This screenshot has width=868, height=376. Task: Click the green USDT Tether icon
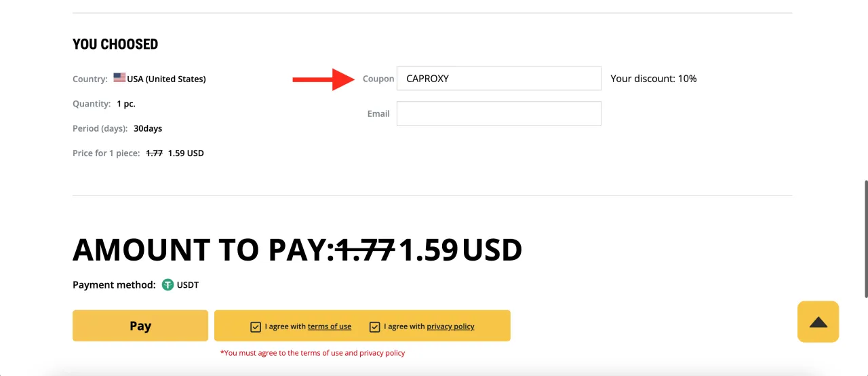pyautogui.click(x=167, y=285)
